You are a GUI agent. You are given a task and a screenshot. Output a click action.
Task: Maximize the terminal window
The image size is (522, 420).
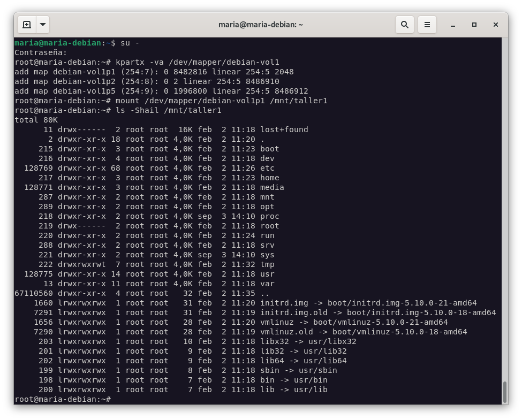474,25
